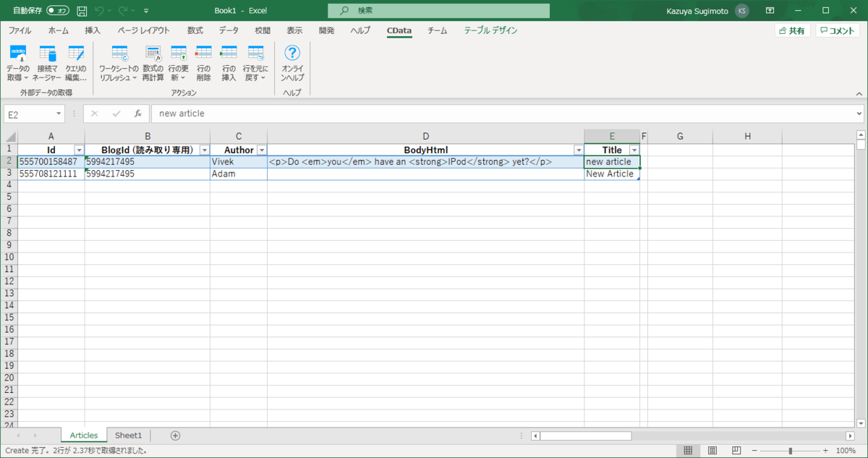Open the テーブル デザイン ribbon tab

tap(490, 30)
